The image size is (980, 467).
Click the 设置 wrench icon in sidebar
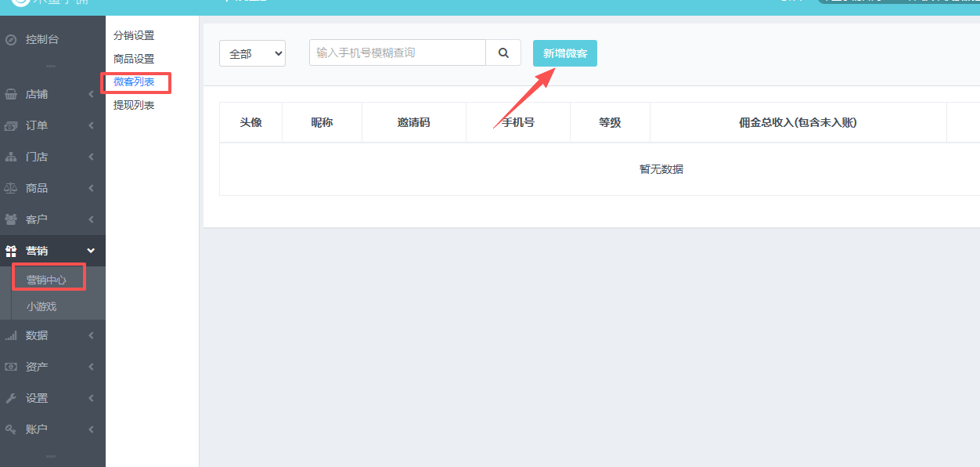point(11,398)
